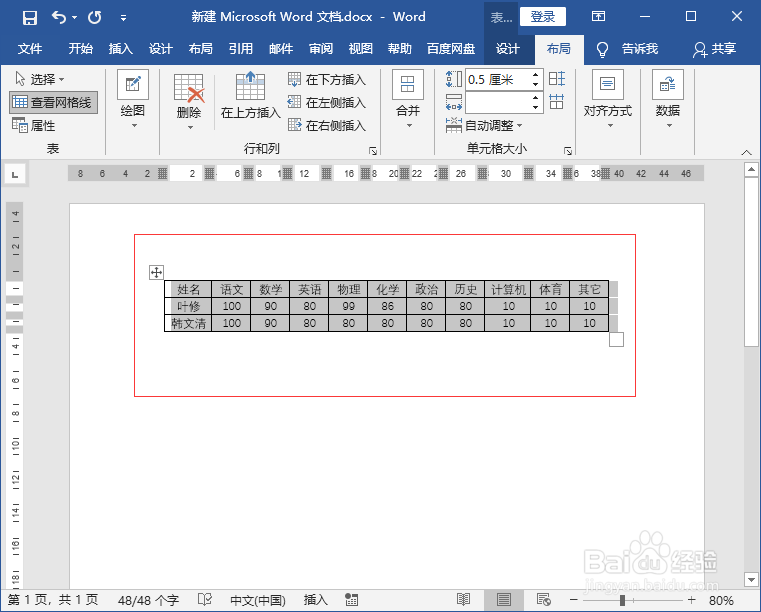The height and width of the screenshot is (612, 761).
Task: Insert a column to the left 在左侧插入
Action: (327, 102)
